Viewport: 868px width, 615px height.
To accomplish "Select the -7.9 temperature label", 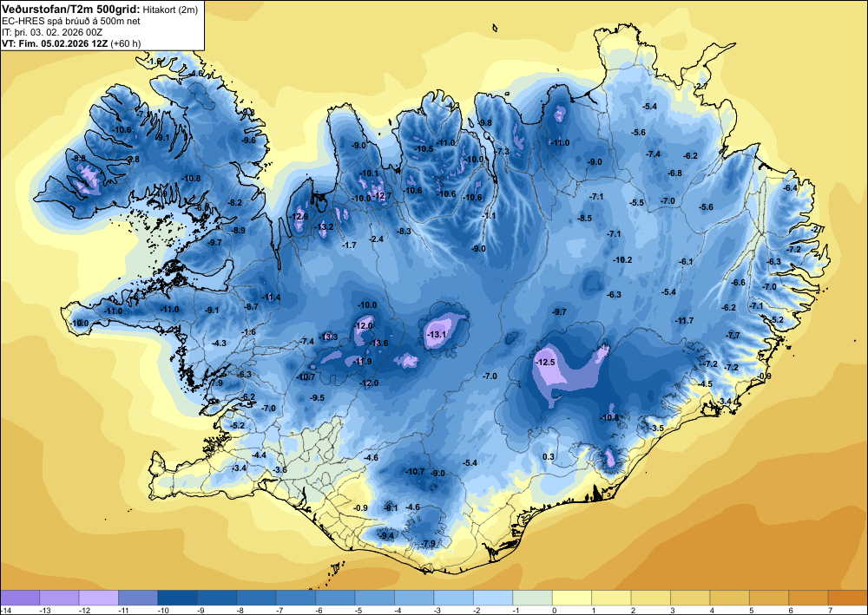I will click(x=429, y=544).
